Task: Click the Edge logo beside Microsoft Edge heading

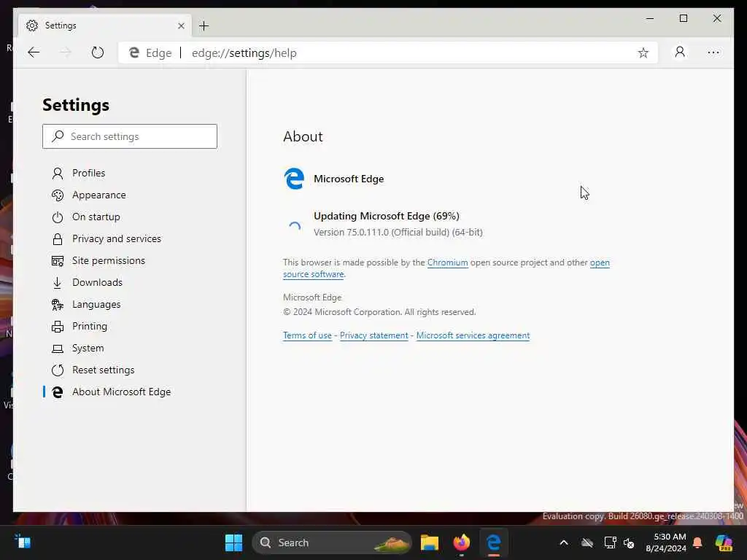Action: click(294, 179)
